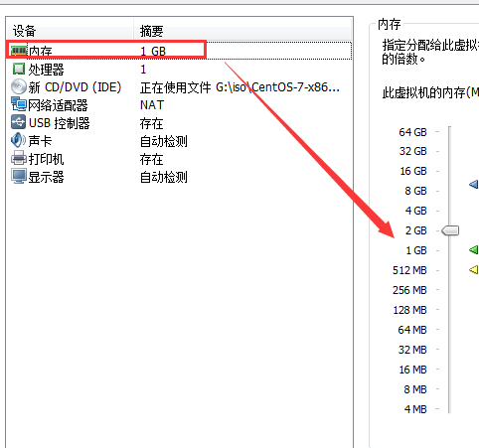Viewport: 479px width, 448px height.
Task: Select the 显示器 device row
Action: [x=179, y=177]
